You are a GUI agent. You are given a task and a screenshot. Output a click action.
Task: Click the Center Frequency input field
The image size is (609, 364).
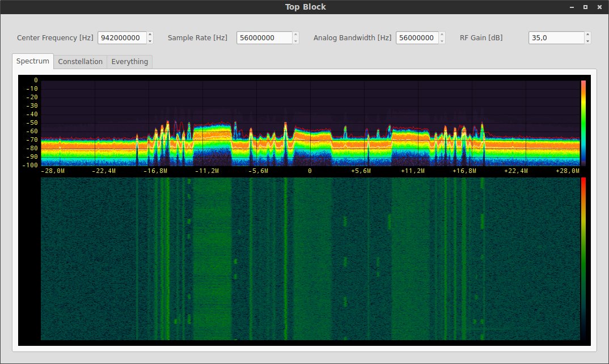(x=121, y=38)
